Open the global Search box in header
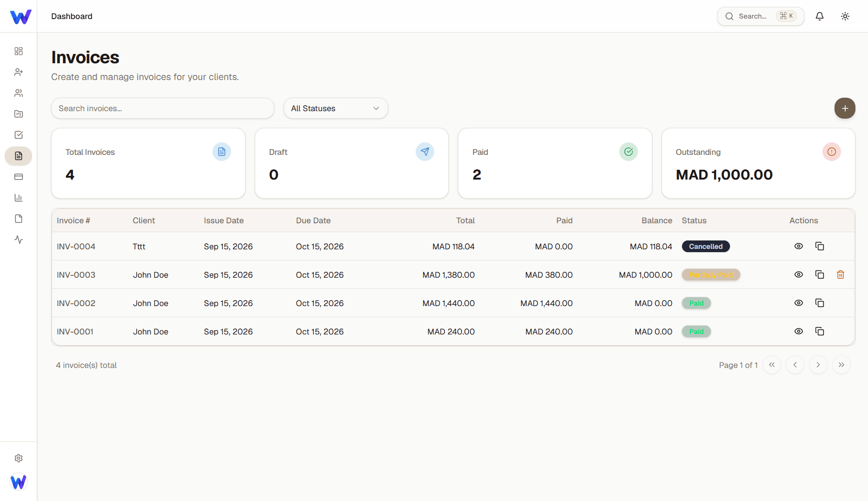868x501 pixels. coord(761,16)
